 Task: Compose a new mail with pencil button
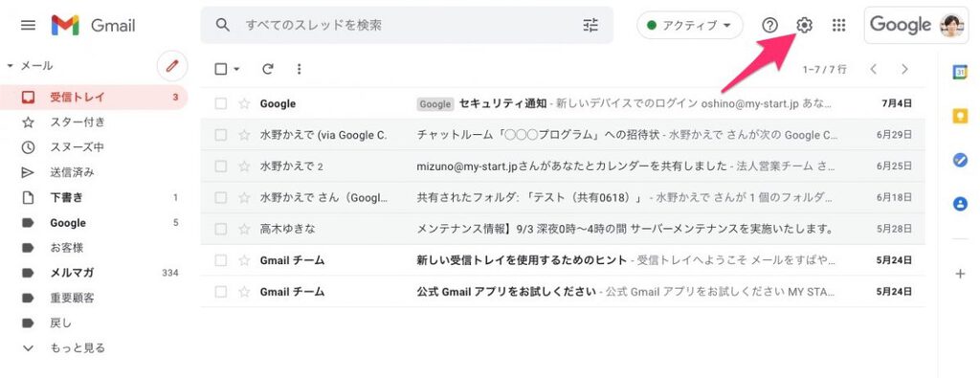click(172, 66)
